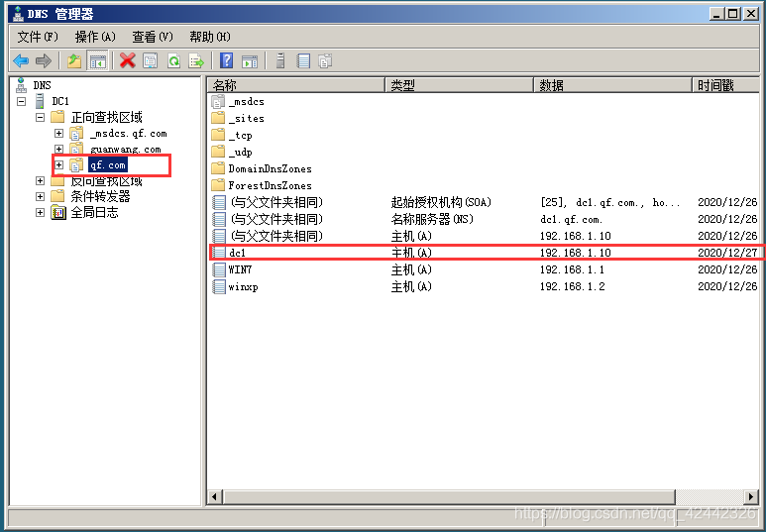This screenshot has width=766, height=532.
Task: Click the gray forward arrow toolbar icon
Action: 44,61
